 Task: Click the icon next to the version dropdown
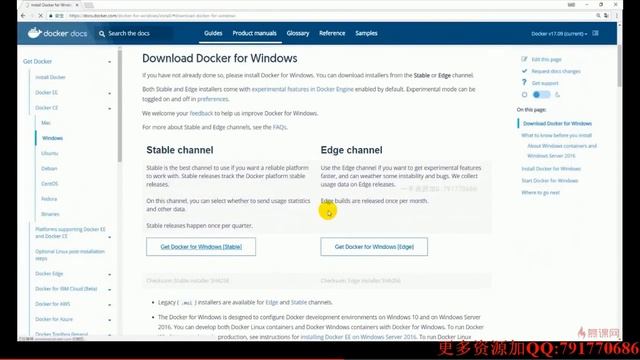click(596, 33)
